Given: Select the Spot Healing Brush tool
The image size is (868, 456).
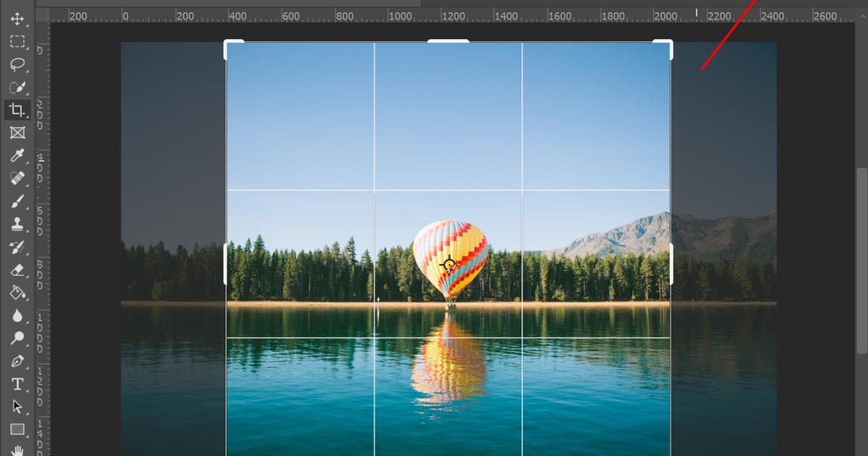Looking at the screenshot, I should tap(19, 177).
